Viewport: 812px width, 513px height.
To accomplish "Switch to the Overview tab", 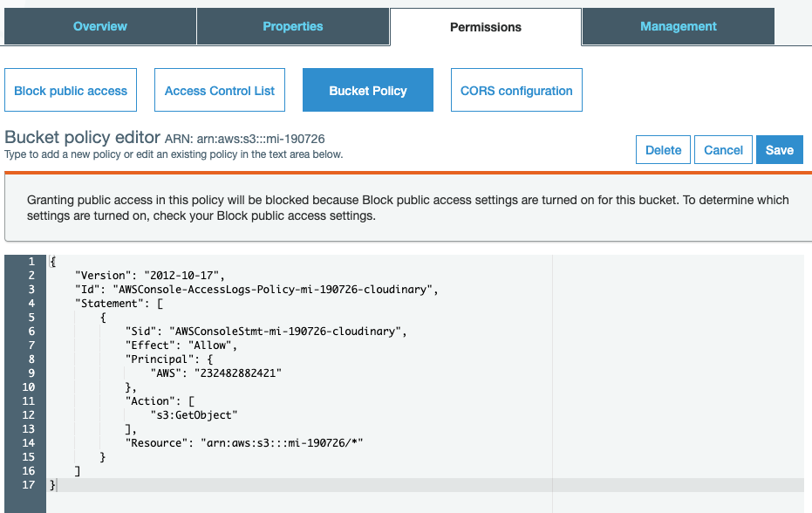I will [100, 26].
